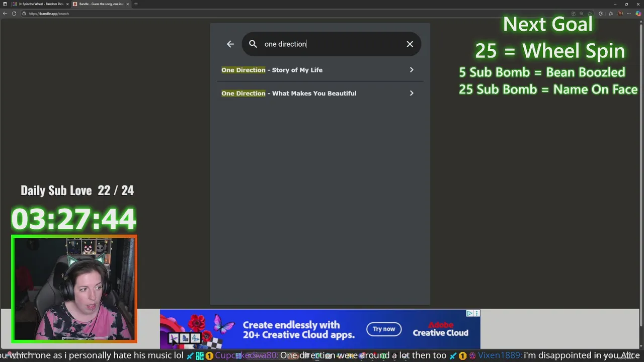Viewport: 644px width, 362px height.
Task: Open chevron for Story of My Life
Action: (412, 70)
